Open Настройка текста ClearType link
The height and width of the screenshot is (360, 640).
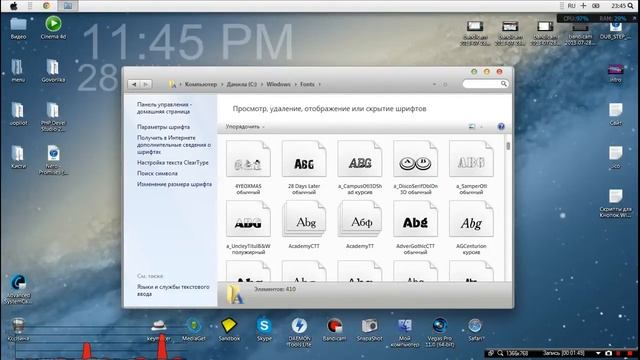(x=173, y=162)
